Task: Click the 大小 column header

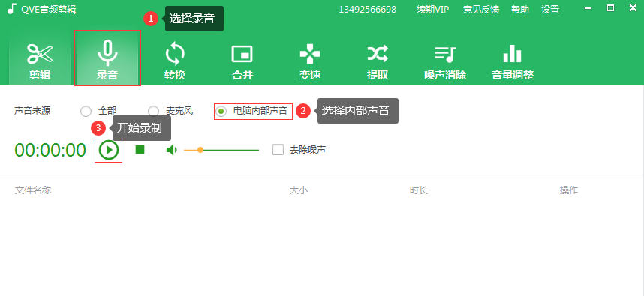Action: 299,190
